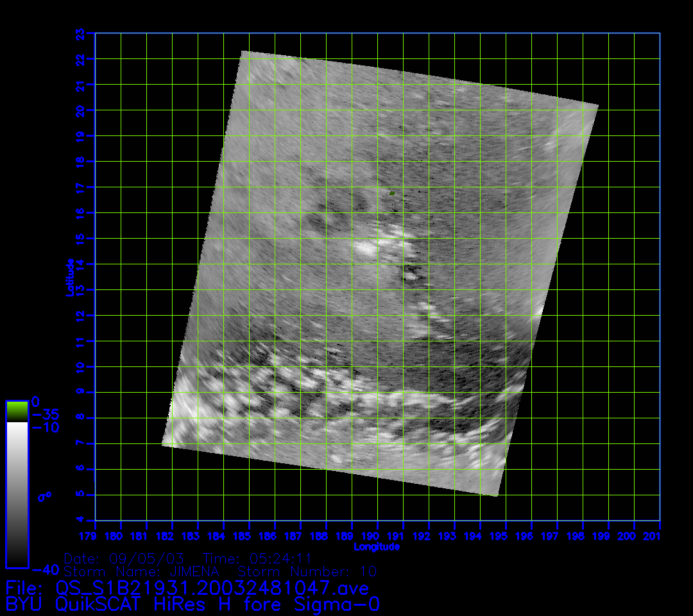Click the sigma-0 symbol beside the color bar

coord(44,496)
